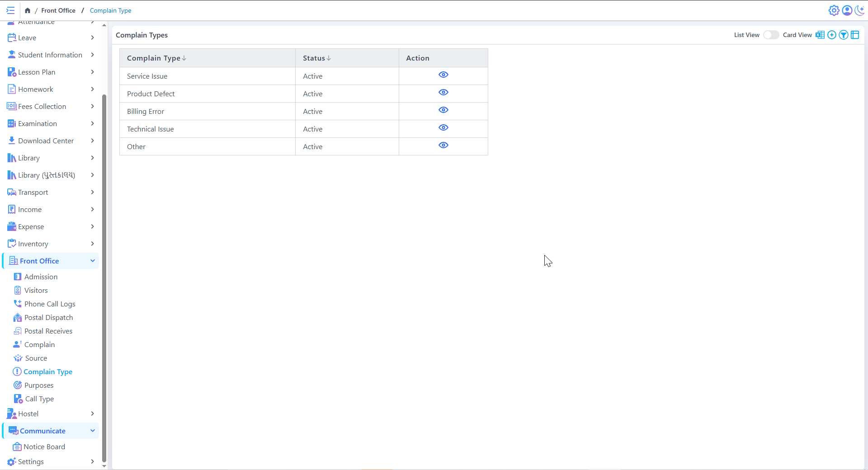Export the table with the Excel icon
The height and width of the screenshot is (470, 868).
[x=820, y=35]
